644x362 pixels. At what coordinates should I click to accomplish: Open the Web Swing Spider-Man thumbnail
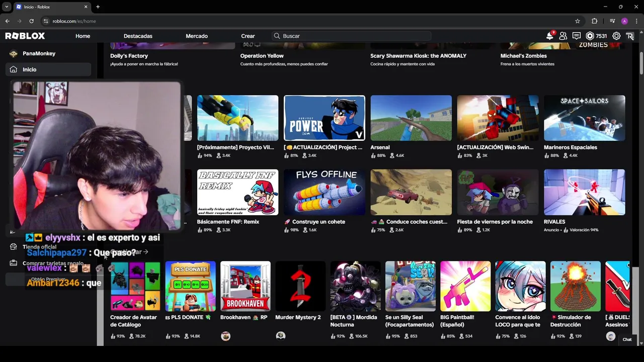(x=498, y=118)
